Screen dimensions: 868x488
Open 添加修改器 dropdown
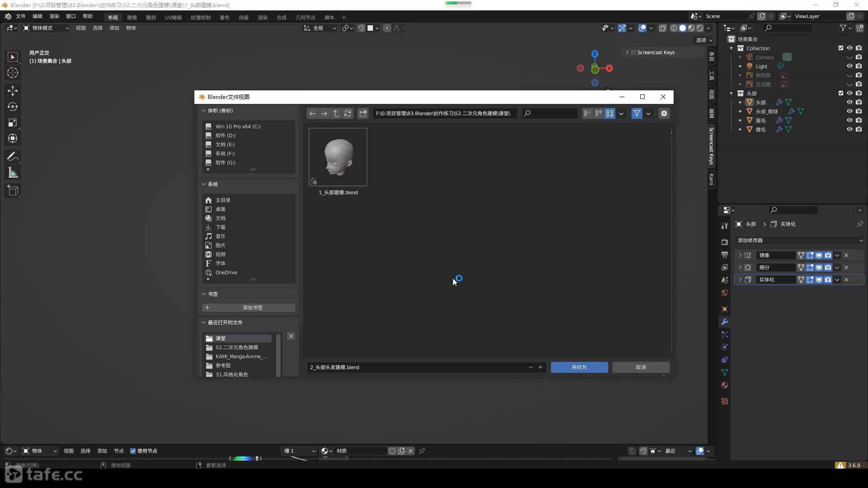799,240
